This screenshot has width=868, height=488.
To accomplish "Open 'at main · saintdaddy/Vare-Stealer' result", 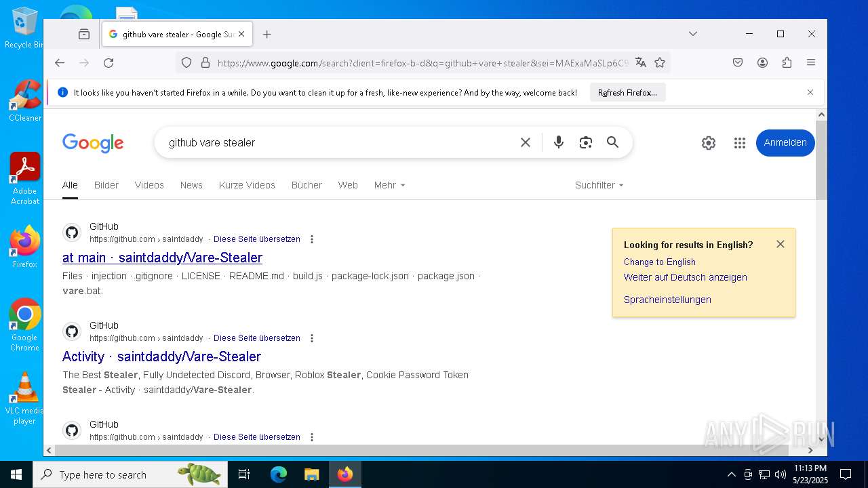I will [162, 258].
